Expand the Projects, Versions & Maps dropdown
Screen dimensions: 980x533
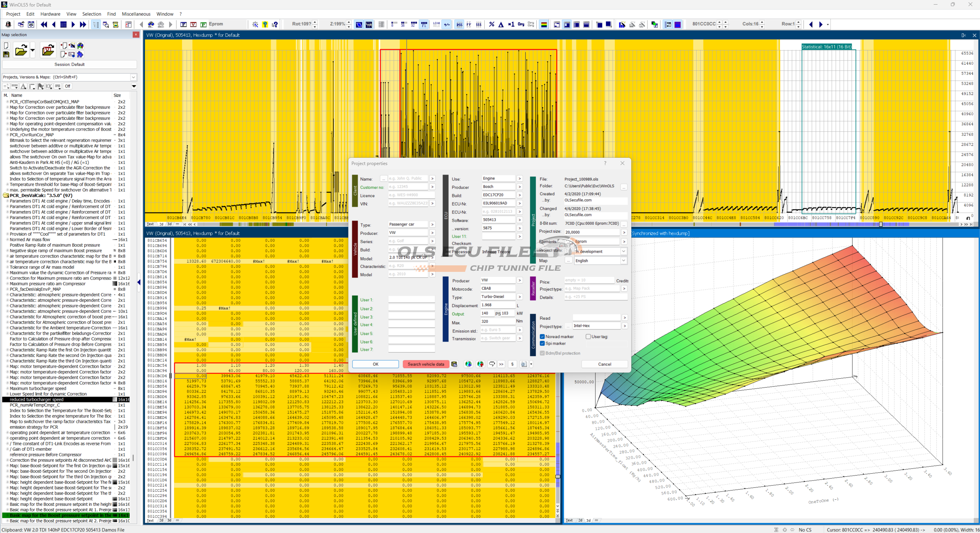pyautogui.click(x=133, y=77)
